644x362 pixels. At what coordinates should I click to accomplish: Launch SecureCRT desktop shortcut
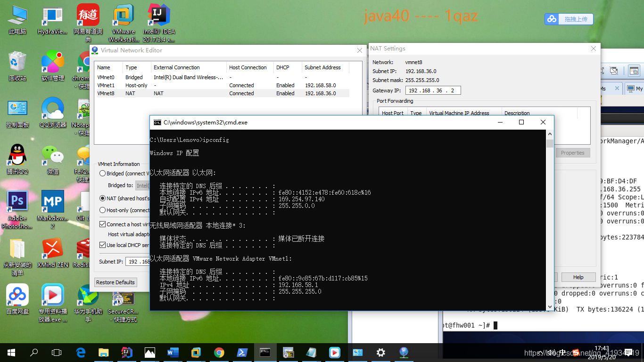pyautogui.click(x=123, y=306)
